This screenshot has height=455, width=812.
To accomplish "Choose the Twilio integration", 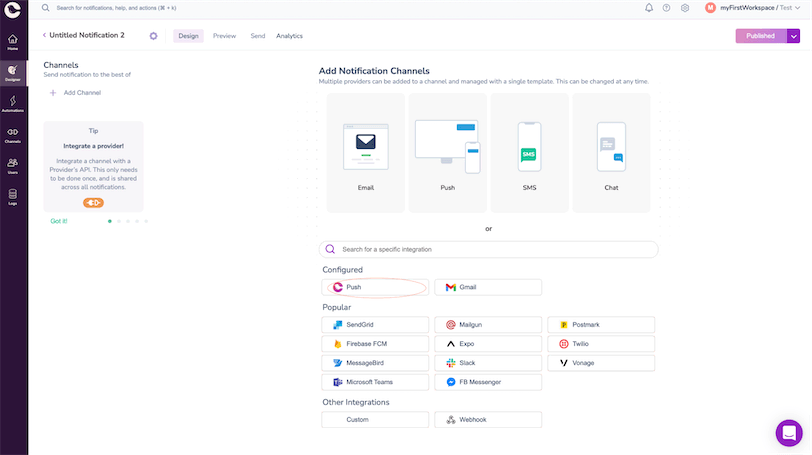I will point(601,344).
